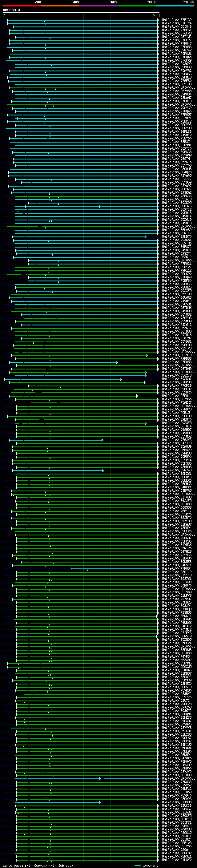The height and width of the screenshot is (868, 197).
Task: Click the query label BB908913
Action: click(x=11, y=10)
